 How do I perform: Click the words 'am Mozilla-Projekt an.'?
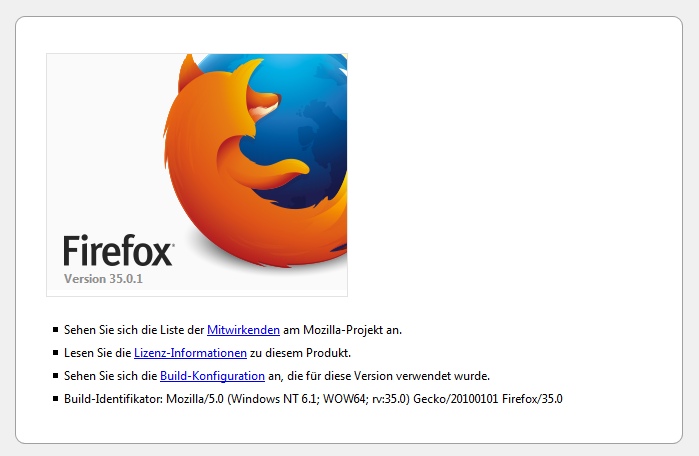tap(342, 330)
